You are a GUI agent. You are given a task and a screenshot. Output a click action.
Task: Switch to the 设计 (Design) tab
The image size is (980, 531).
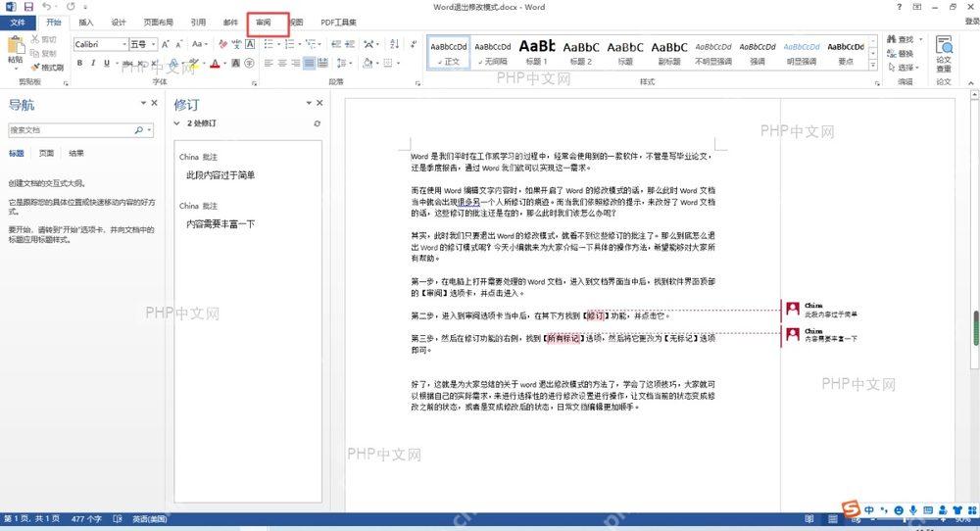[x=119, y=23]
